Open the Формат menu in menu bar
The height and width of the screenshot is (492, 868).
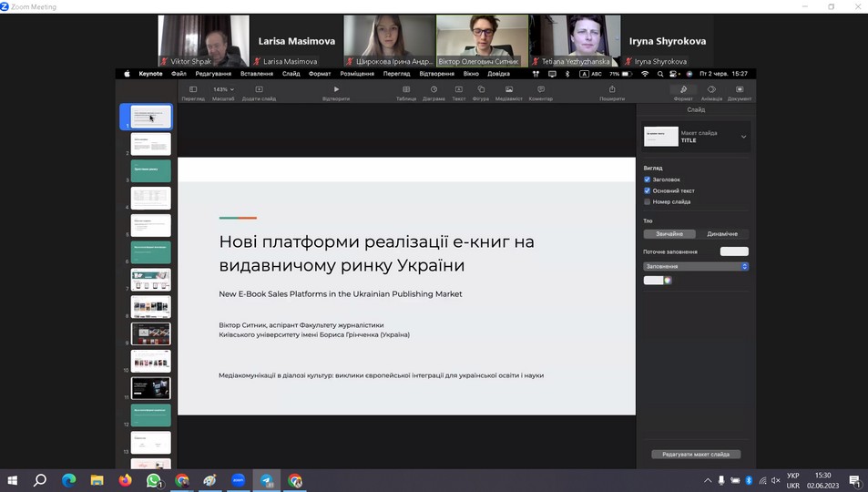[320, 74]
